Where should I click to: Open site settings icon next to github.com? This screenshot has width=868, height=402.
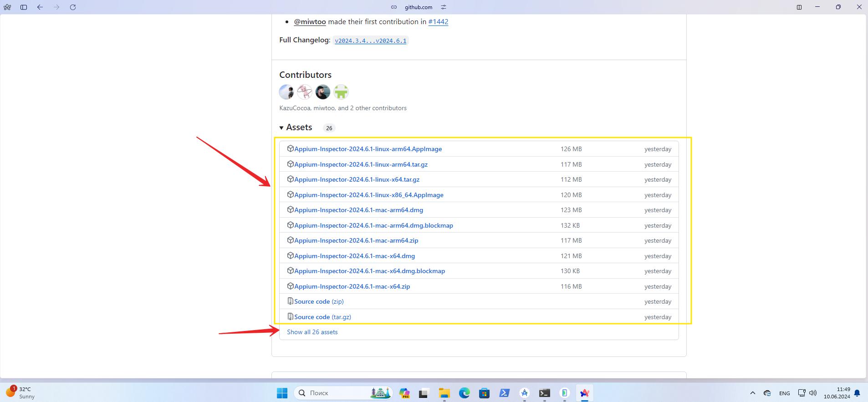(444, 7)
